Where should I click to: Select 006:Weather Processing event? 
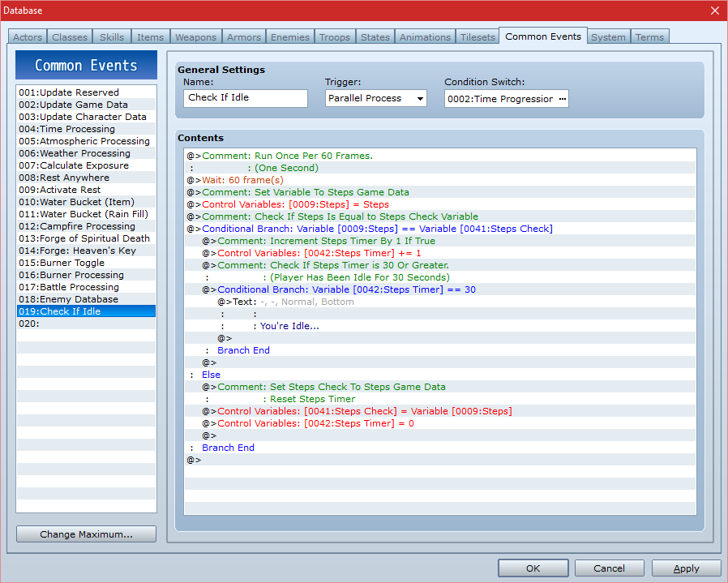click(x=86, y=153)
